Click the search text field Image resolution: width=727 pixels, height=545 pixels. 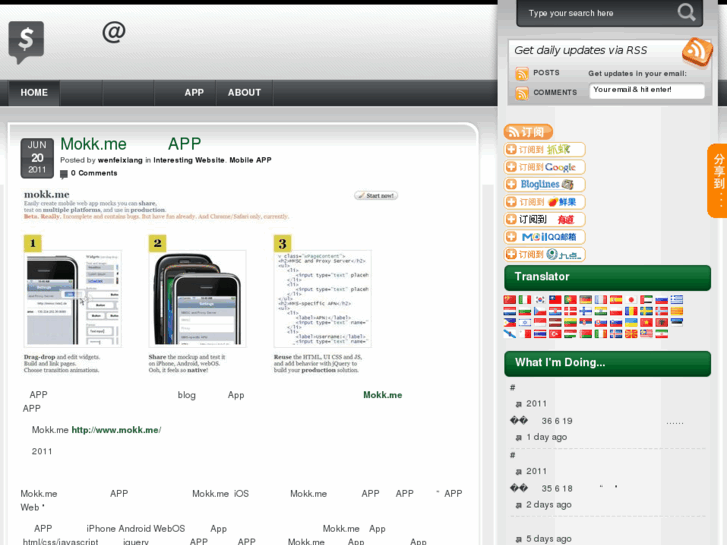[x=600, y=13]
